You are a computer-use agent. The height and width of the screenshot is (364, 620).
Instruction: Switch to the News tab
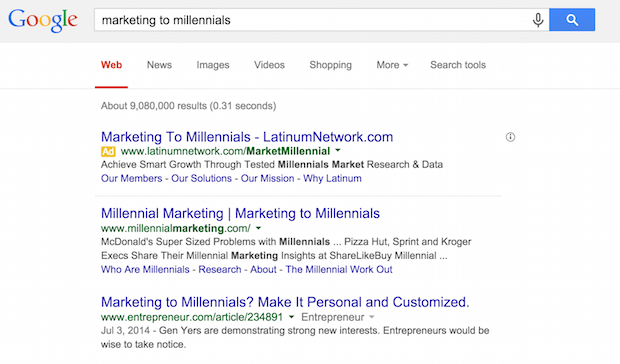click(159, 65)
